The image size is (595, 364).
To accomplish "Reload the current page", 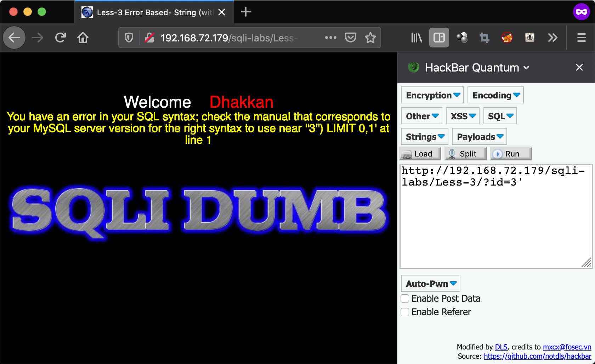I will [61, 38].
